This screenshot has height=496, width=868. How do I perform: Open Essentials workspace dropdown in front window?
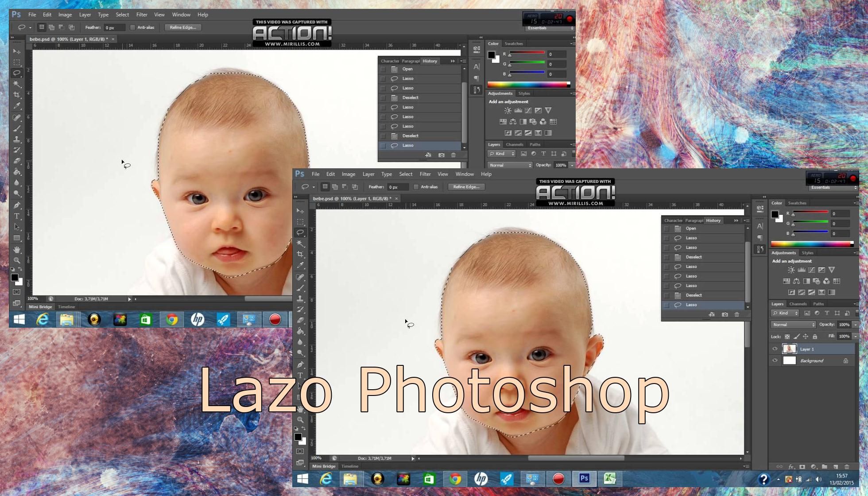(833, 187)
